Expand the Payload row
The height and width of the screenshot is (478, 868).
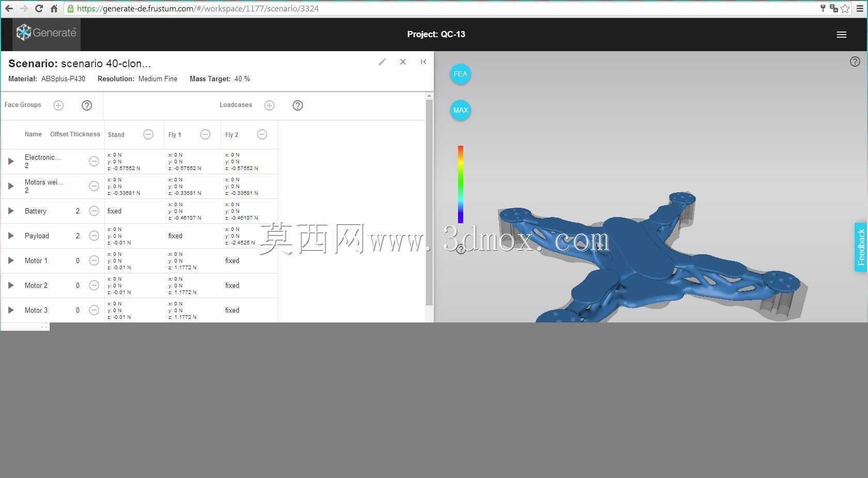coord(11,236)
